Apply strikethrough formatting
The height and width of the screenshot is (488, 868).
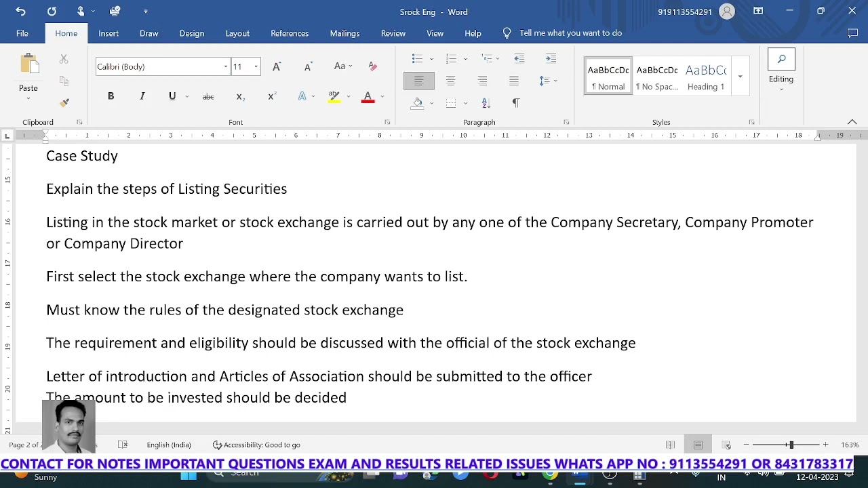(x=208, y=96)
